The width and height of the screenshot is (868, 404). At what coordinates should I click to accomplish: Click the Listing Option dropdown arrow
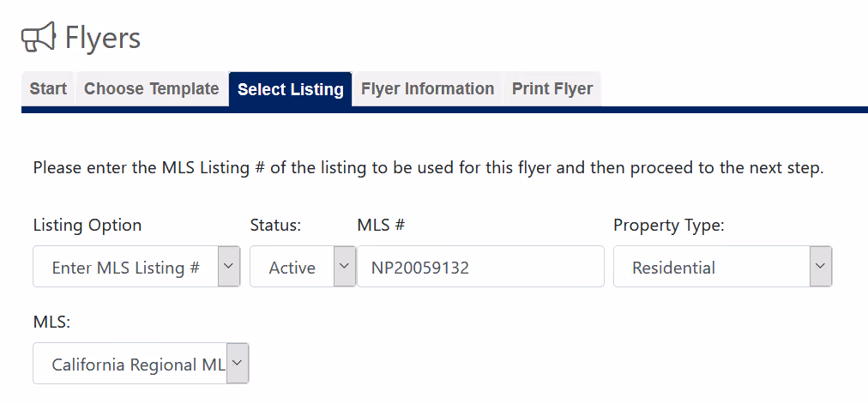(x=229, y=266)
